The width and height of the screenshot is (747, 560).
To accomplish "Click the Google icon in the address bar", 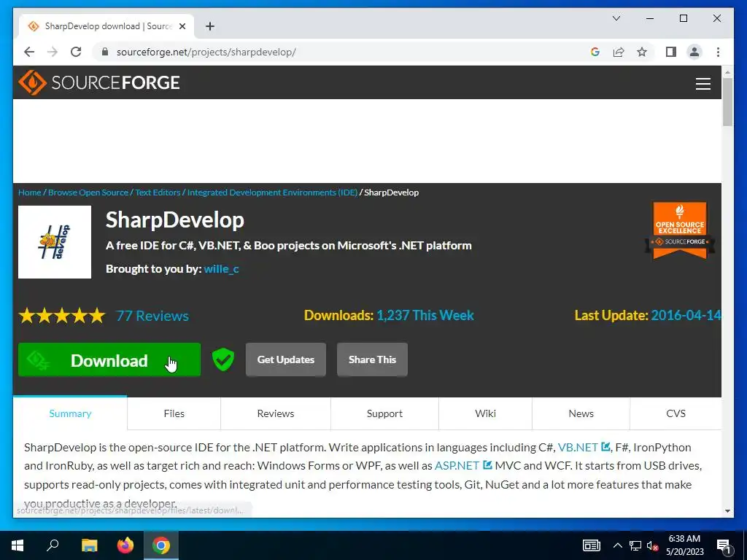I will click(x=595, y=52).
